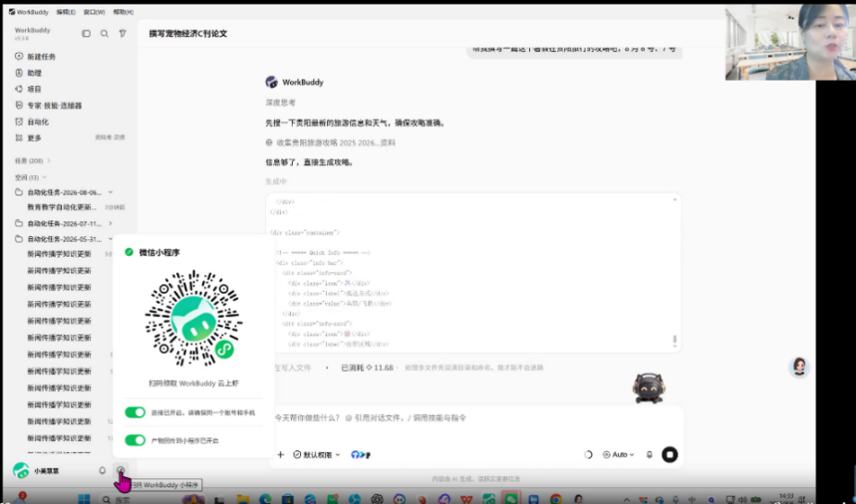Open the Auto model dropdown
Image resolution: width=856 pixels, height=504 pixels.
[619, 454]
